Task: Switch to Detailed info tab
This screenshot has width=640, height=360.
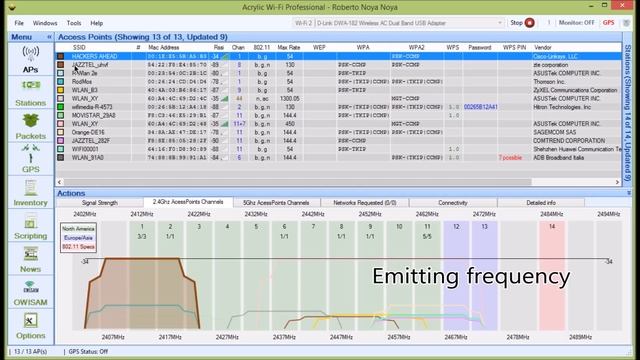Action: point(541,202)
